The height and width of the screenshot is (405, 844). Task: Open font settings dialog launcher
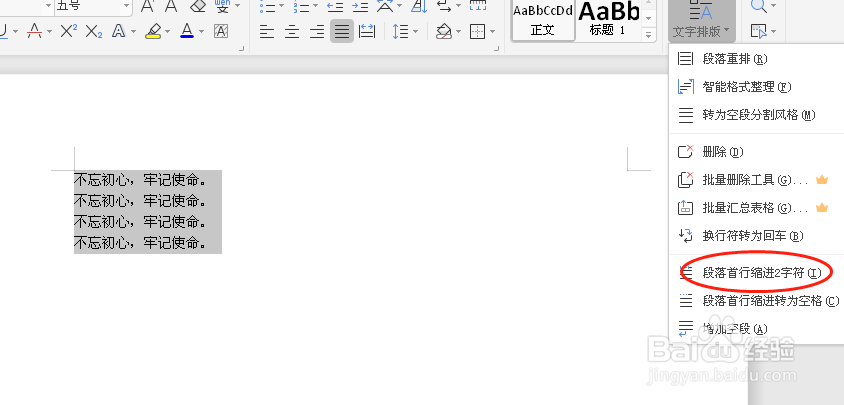[x=242, y=49]
